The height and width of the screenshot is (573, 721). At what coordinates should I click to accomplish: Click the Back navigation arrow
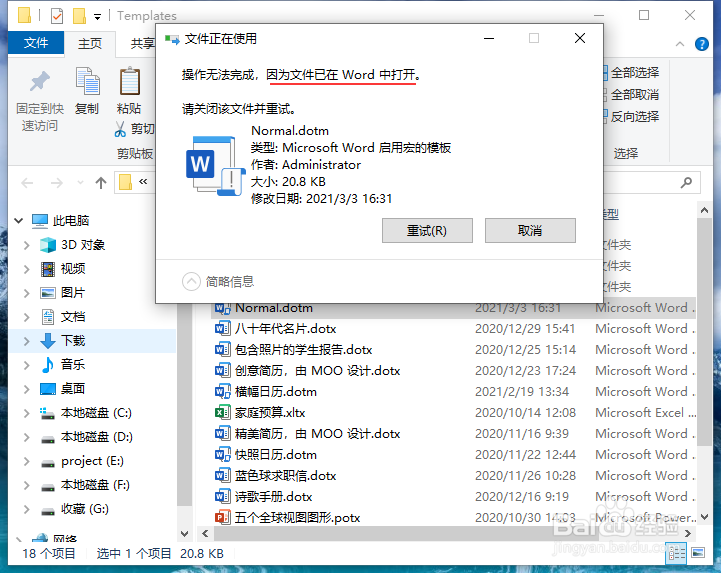(28, 183)
